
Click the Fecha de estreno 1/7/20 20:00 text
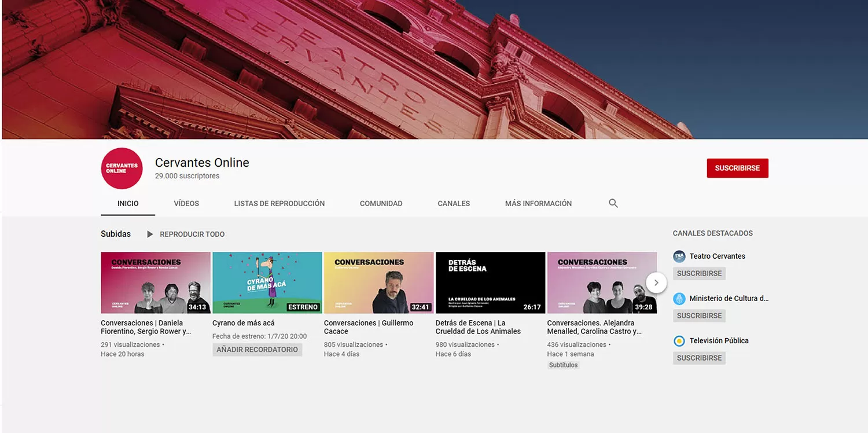coord(260,336)
